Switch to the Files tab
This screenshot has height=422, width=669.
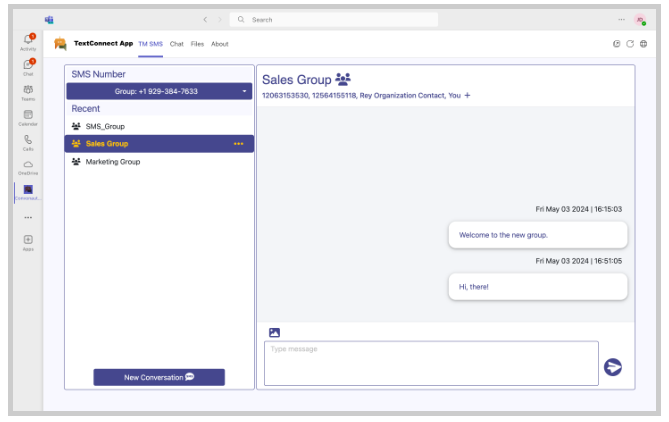click(197, 44)
